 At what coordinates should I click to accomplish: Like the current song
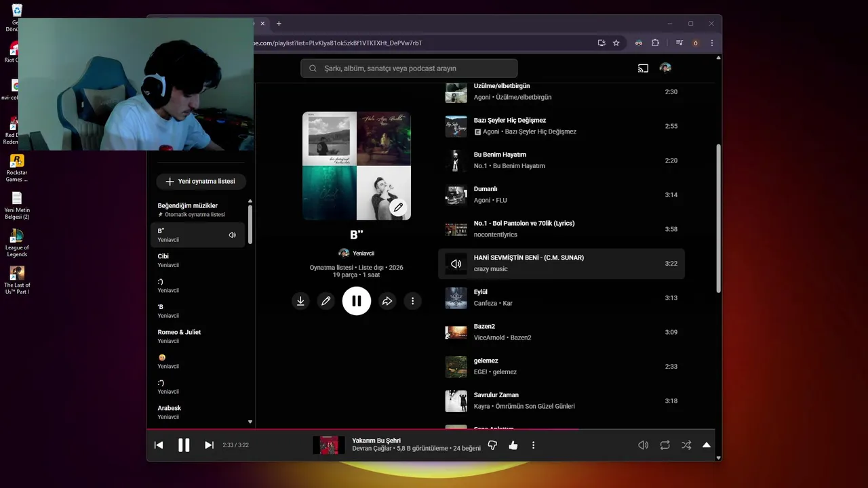click(513, 445)
